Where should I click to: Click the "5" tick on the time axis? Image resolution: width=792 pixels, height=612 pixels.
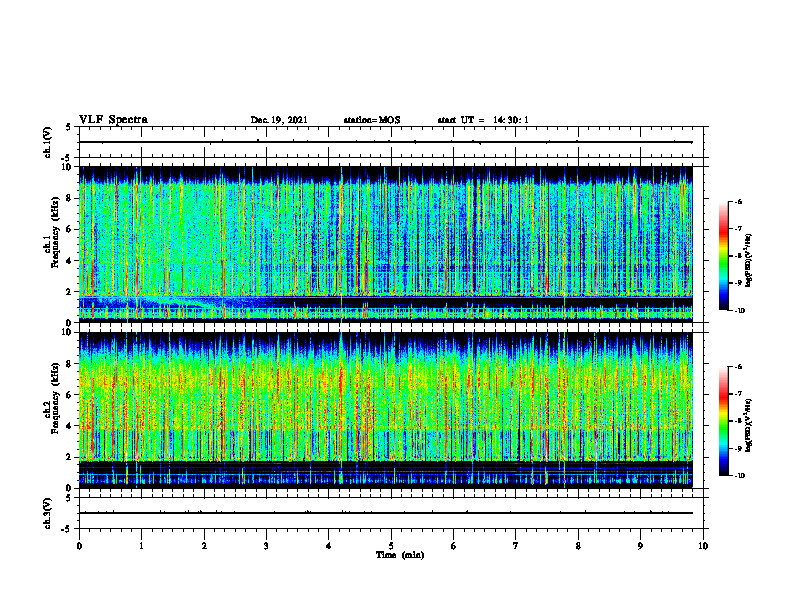click(x=391, y=546)
